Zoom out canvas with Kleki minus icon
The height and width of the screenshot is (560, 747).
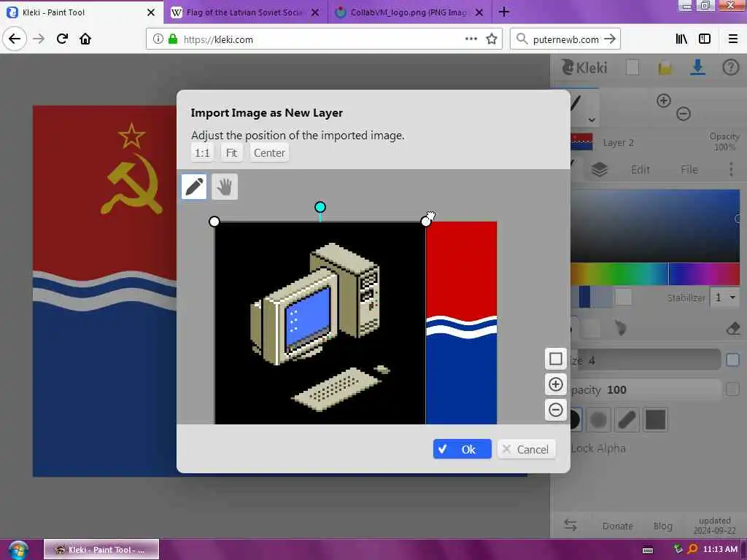click(x=683, y=113)
